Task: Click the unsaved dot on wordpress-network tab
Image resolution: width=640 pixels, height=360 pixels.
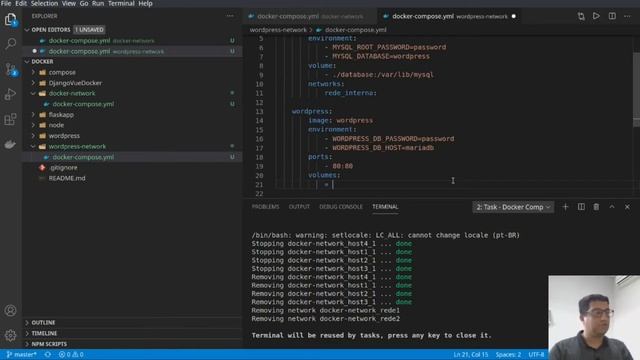Action: coord(513,16)
